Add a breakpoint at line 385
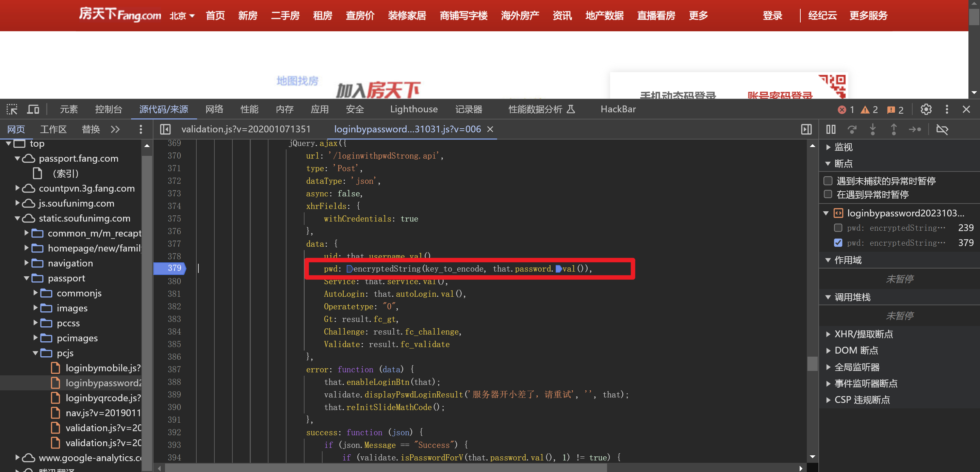Screen dimensions: 980x472 (x=174, y=344)
